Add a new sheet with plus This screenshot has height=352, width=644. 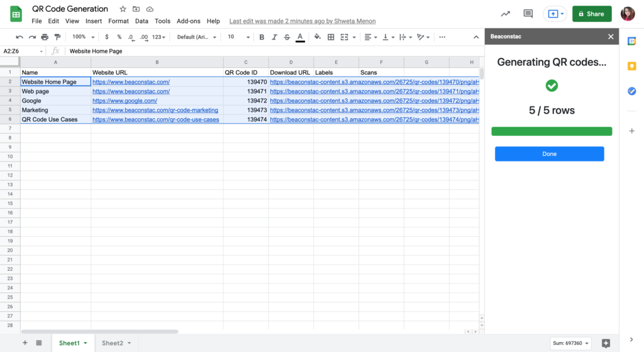(x=25, y=343)
